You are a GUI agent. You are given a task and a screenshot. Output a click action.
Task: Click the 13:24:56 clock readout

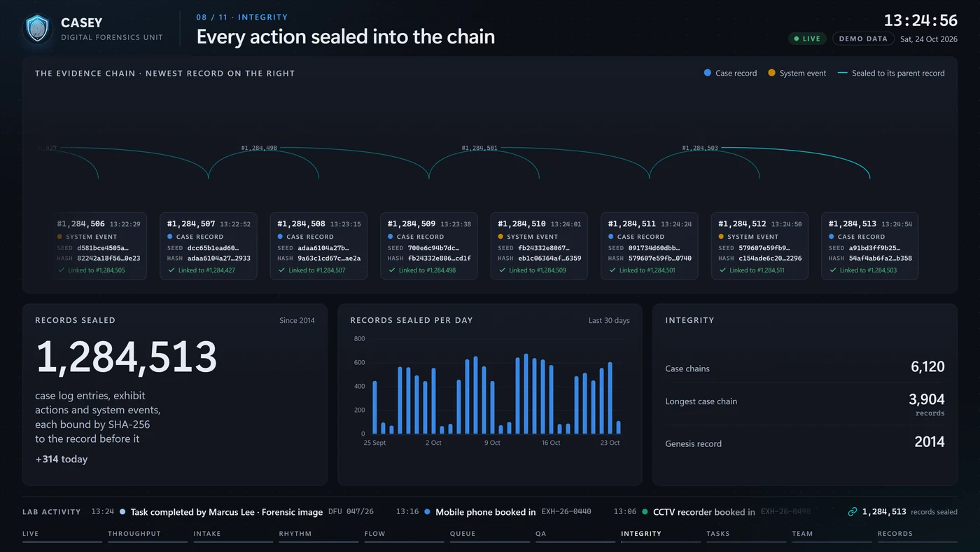pos(920,20)
